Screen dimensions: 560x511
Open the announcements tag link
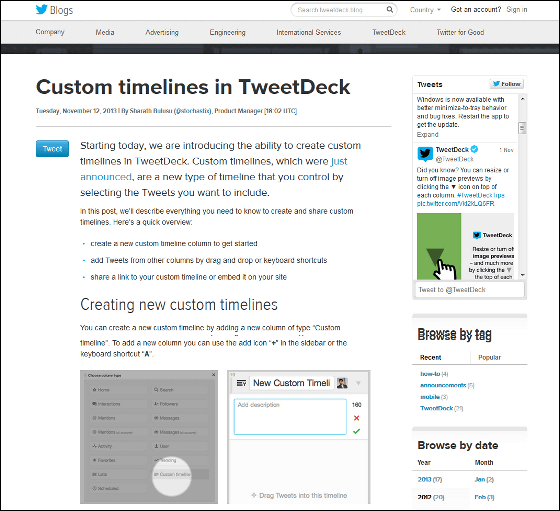pos(443,385)
